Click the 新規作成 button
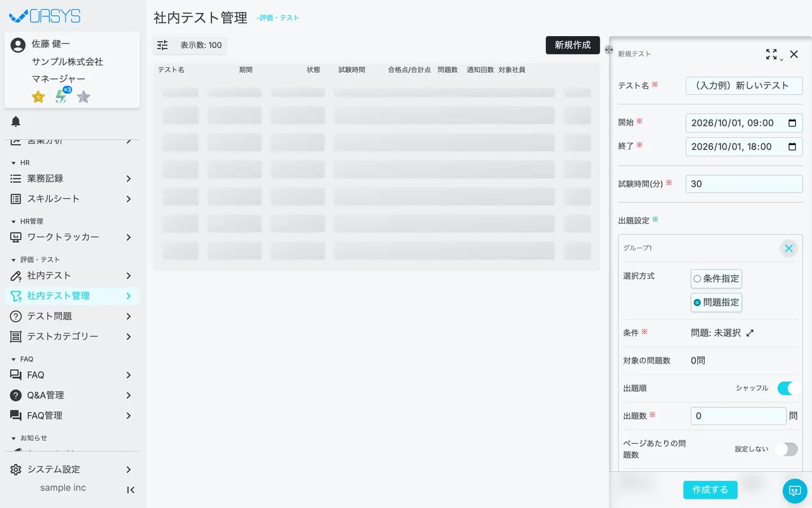Image resolution: width=812 pixels, height=508 pixels. pos(573,45)
